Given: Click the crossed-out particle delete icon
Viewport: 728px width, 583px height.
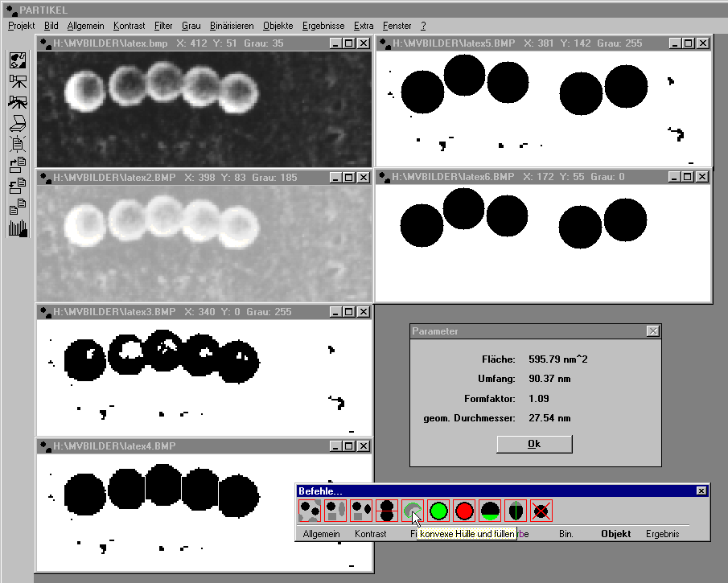Looking at the screenshot, I should [x=541, y=511].
